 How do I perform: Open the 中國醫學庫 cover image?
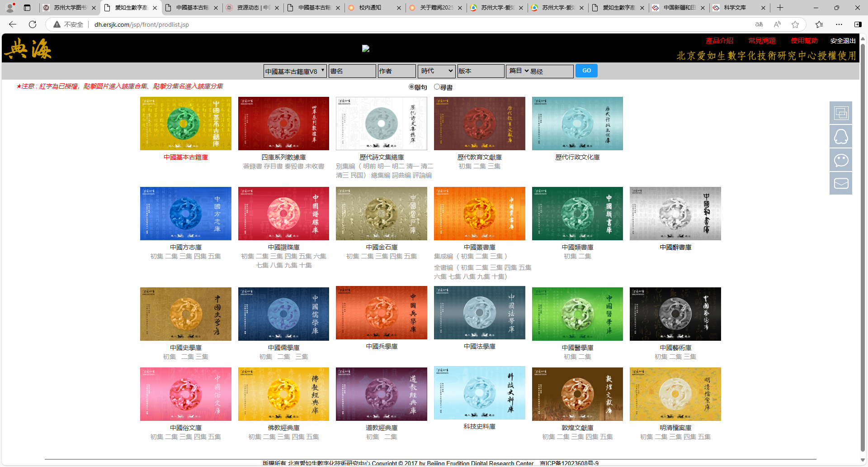(577, 314)
